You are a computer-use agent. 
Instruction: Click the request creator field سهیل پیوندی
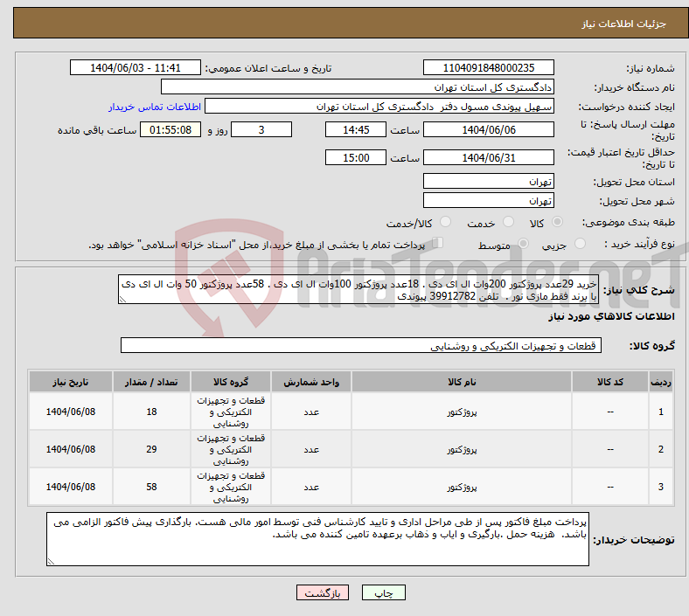pyautogui.click(x=379, y=107)
